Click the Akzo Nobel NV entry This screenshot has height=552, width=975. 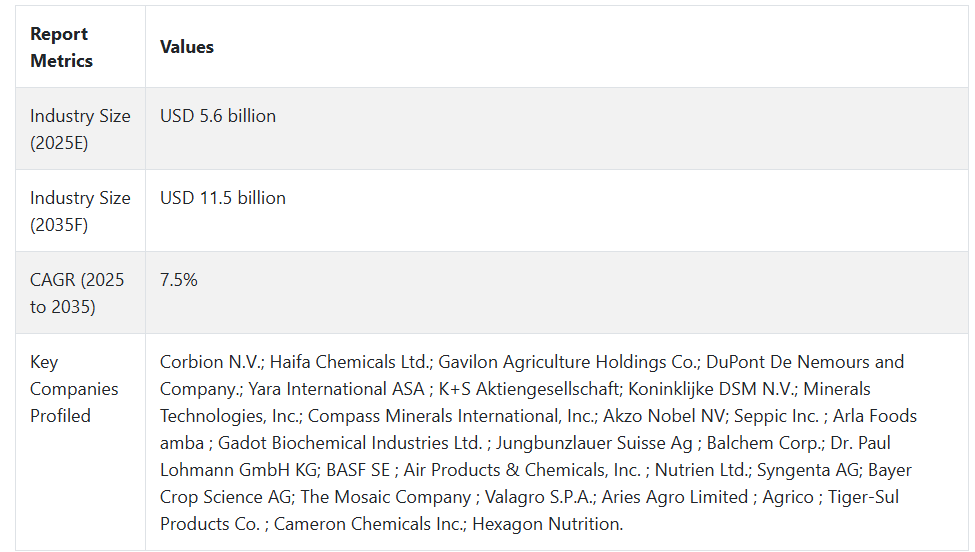(664, 416)
